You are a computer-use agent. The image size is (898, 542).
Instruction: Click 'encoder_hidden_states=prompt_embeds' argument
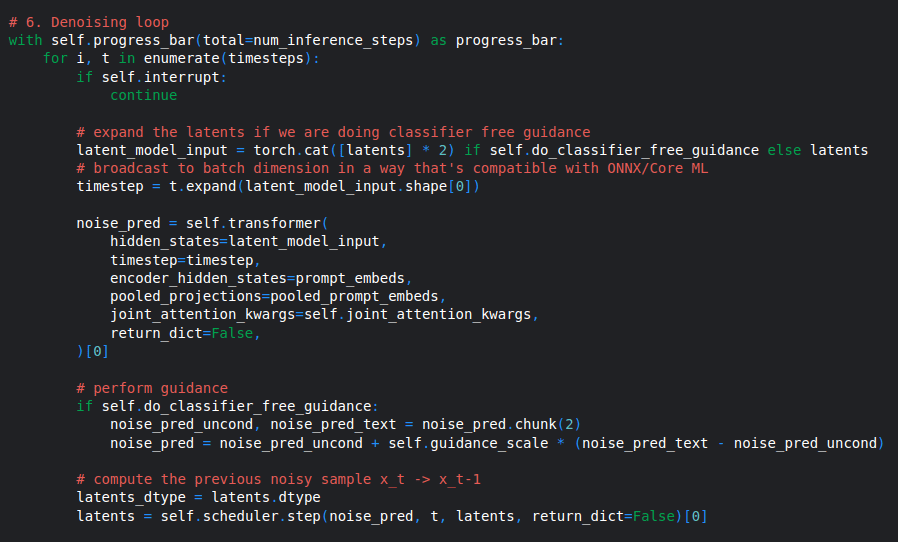point(257,278)
